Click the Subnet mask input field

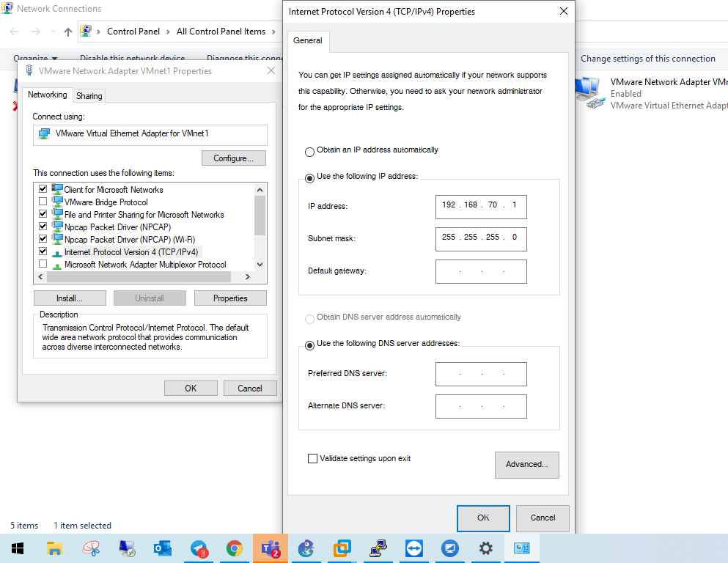(481, 239)
